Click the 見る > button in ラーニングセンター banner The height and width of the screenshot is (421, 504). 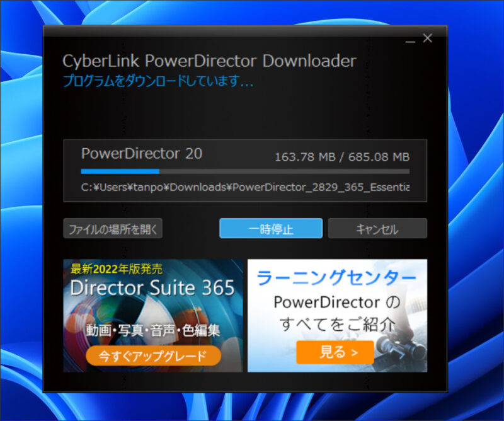click(x=335, y=352)
